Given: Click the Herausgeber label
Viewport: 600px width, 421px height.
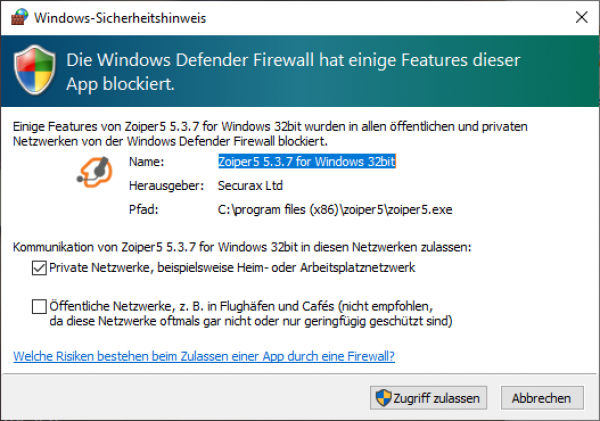Looking at the screenshot, I should click(166, 186).
